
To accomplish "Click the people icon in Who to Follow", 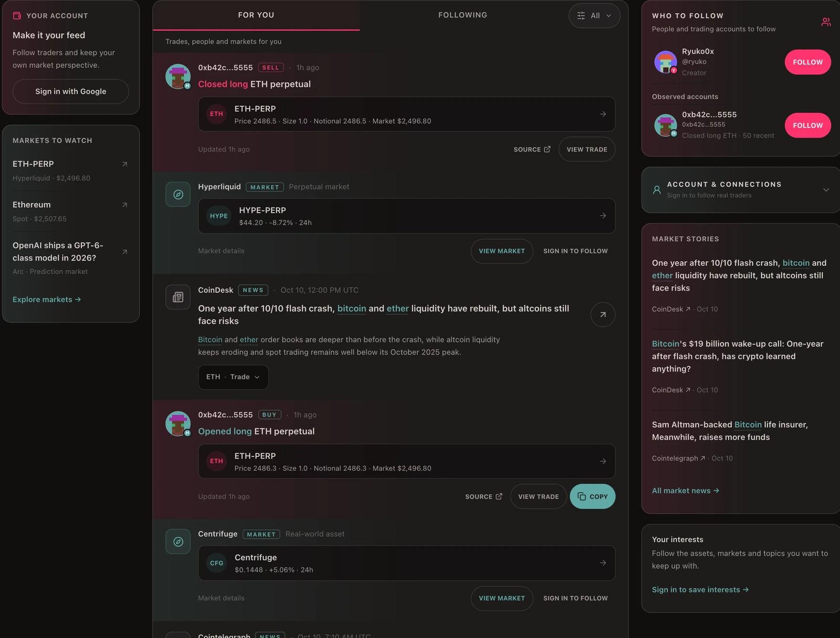I will coord(826,22).
